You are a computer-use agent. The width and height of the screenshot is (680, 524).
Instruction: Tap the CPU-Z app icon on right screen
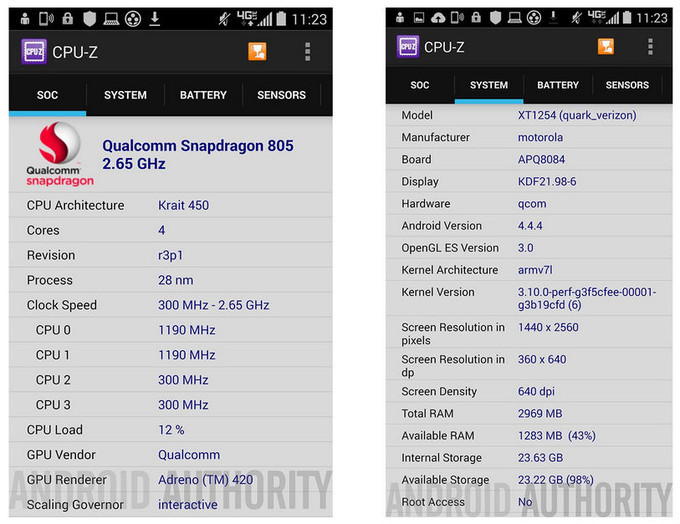(x=407, y=46)
